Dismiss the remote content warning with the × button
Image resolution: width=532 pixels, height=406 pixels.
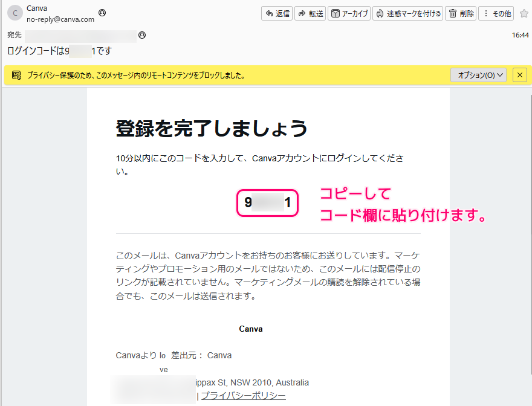519,74
